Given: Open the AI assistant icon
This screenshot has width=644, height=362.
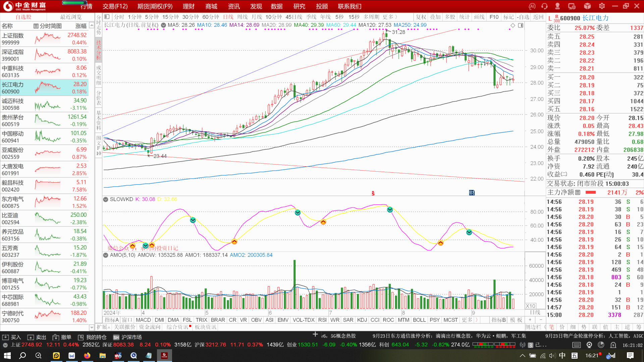Looking at the screenshot, I should click(532, 6).
